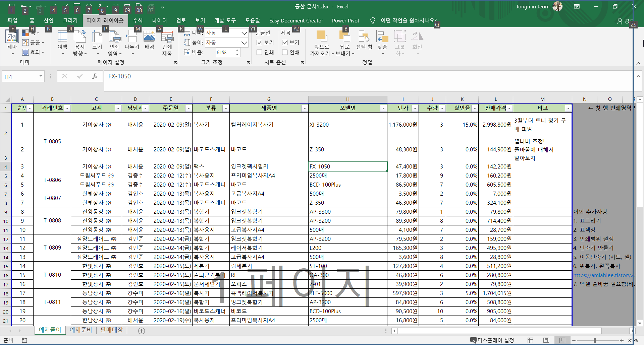Click the Select All corner triangle

(x=7, y=99)
